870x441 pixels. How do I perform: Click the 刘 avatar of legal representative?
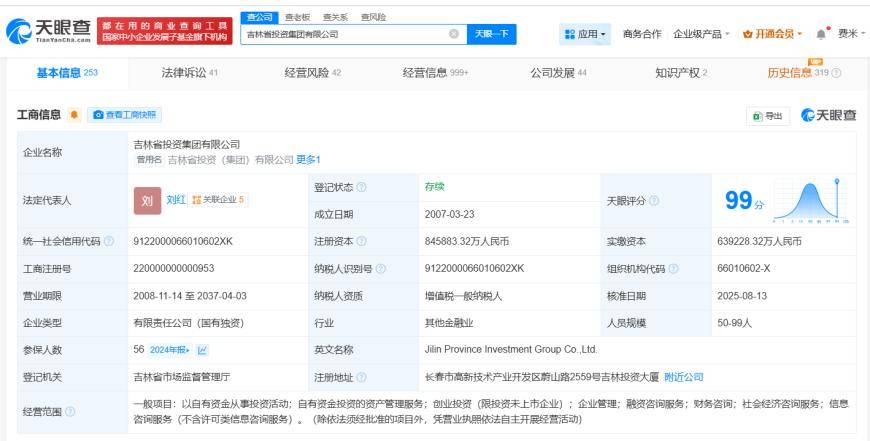(x=147, y=201)
